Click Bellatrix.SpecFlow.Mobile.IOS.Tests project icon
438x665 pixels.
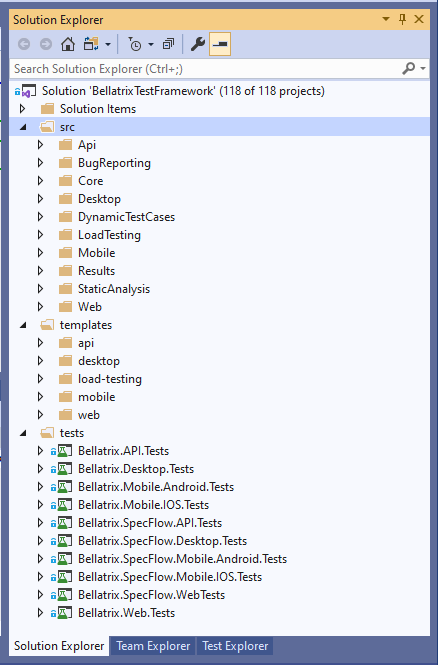pyautogui.click(x=64, y=577)
